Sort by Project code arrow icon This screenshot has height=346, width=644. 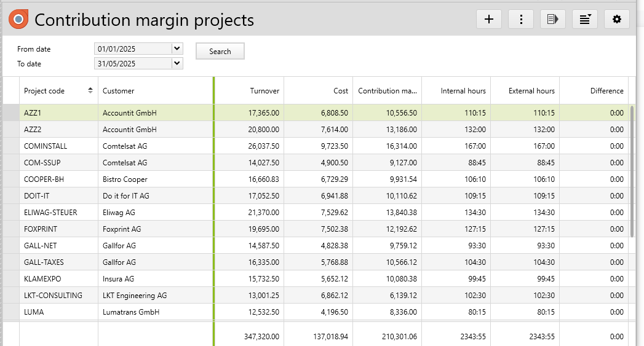click(x=90, y=90)
